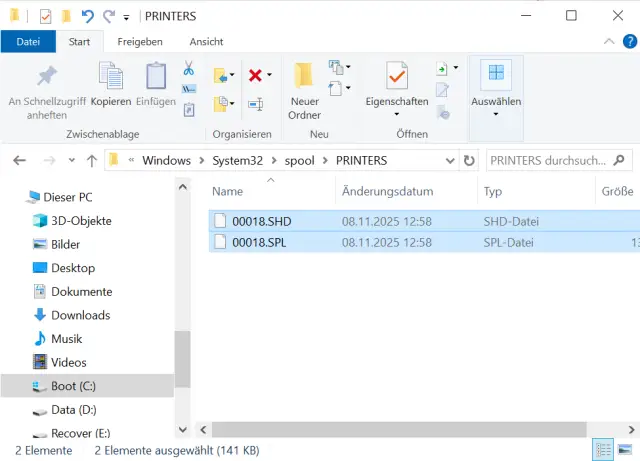Viewport: 640px width, 461px height.
Task: Click Windows in the address breadcrumb
Action: [x=167, y=160]
